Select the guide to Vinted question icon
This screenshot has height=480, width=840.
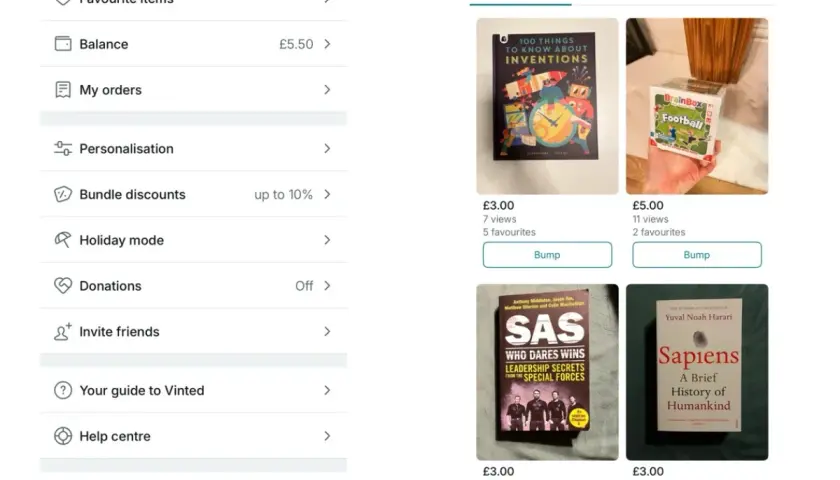(63, 390)
